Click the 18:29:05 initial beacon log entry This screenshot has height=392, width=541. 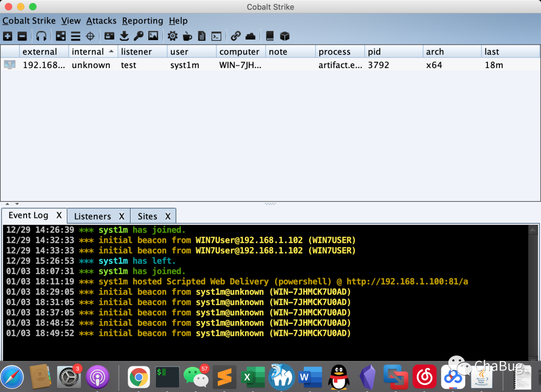[x=178, y=292]
